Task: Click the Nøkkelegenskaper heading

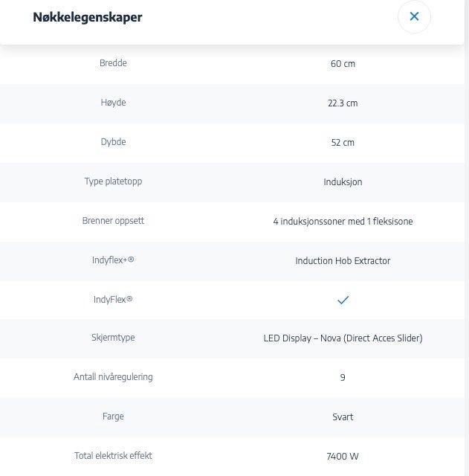Action: click(88, 17)
